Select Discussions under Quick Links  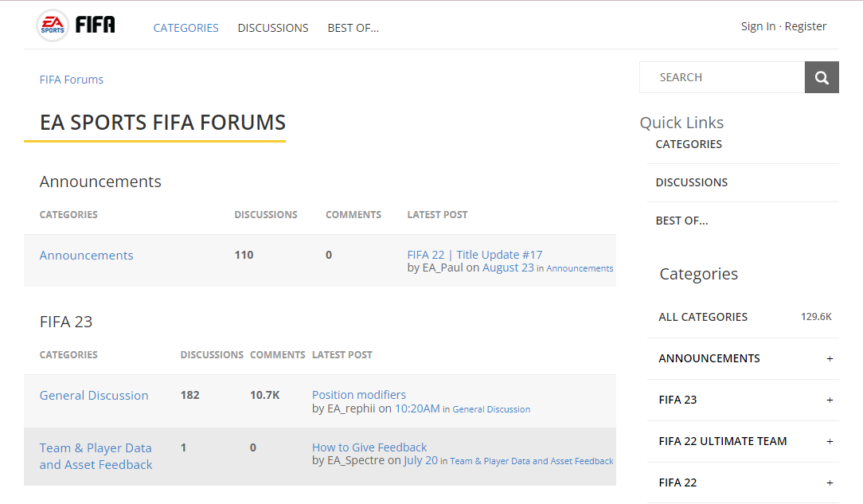click(691, 182)
